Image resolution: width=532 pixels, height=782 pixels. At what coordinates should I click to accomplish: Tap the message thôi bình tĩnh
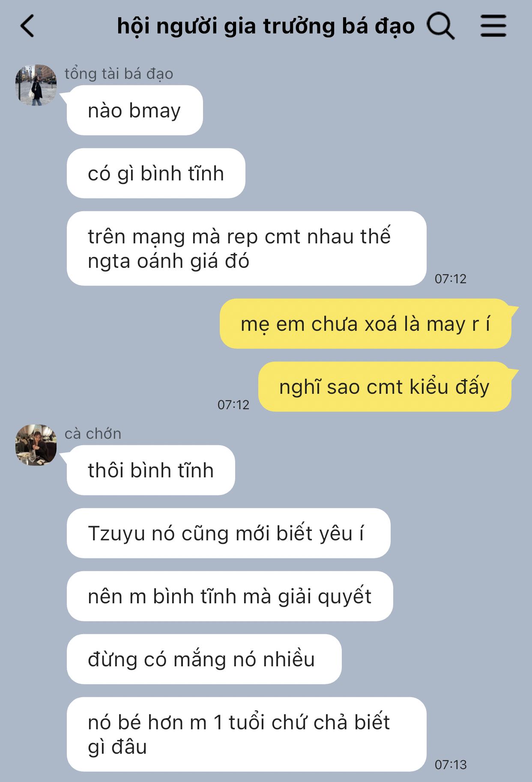pos(151,470)
